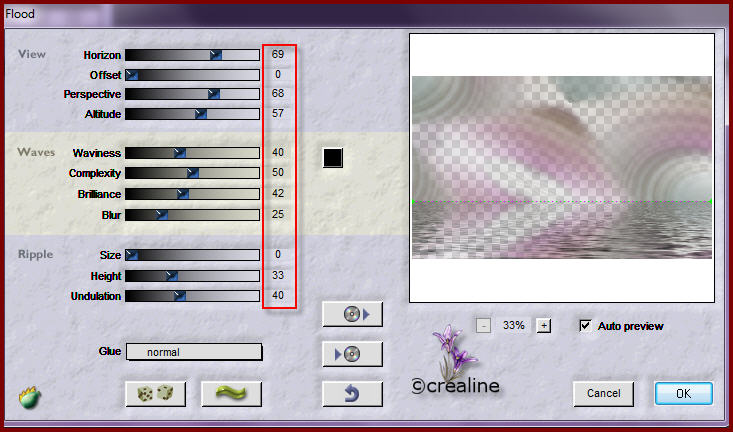Click the Blur value 25
Screen dimensions: 733x432
pos(278,214)
